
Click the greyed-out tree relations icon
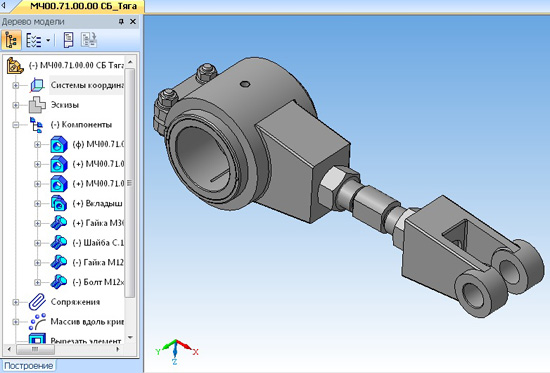[89, 40]
